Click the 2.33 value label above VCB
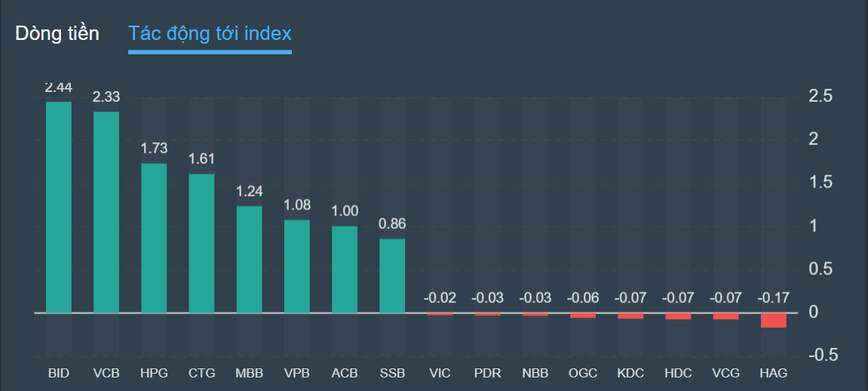This screenshot has width=868, height=391. [x=106, y=97]
